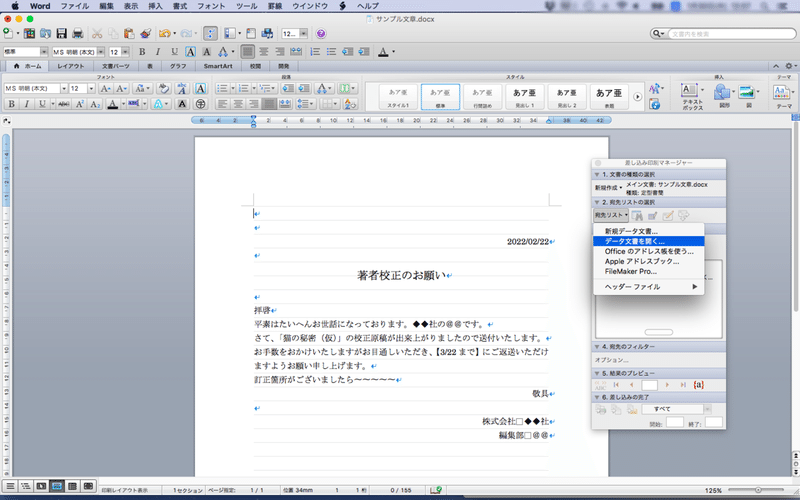
Task: Open the 宛先リスト dropdown button
Action: tap(611, 215)
